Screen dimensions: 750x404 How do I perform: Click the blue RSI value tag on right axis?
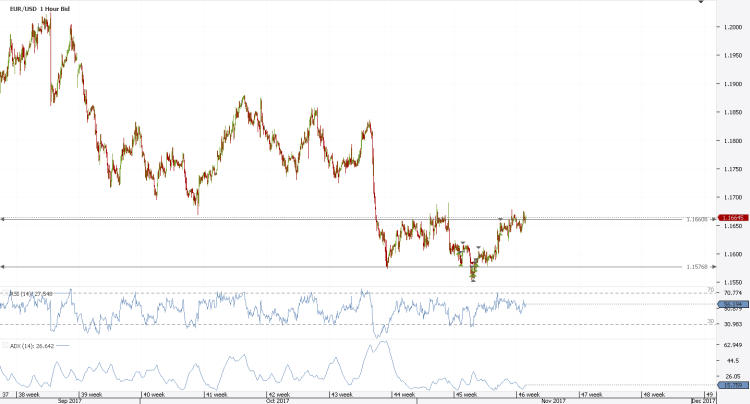pyautogui.click(x=733, y=304)
